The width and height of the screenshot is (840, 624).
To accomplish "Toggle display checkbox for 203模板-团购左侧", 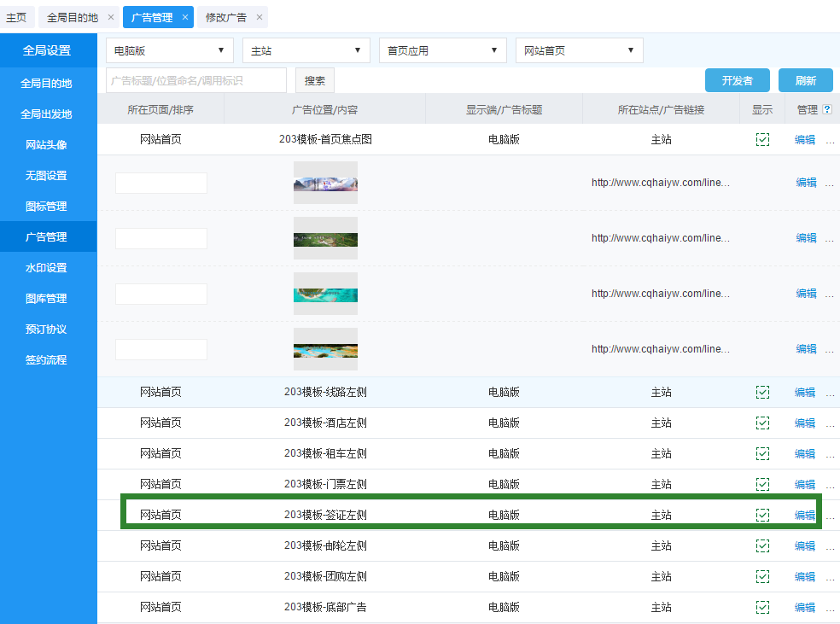I will 762,577.
